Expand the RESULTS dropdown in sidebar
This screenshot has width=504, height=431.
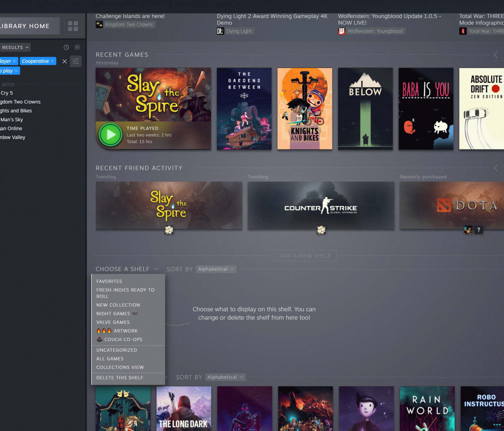click(x=15, y=47)
